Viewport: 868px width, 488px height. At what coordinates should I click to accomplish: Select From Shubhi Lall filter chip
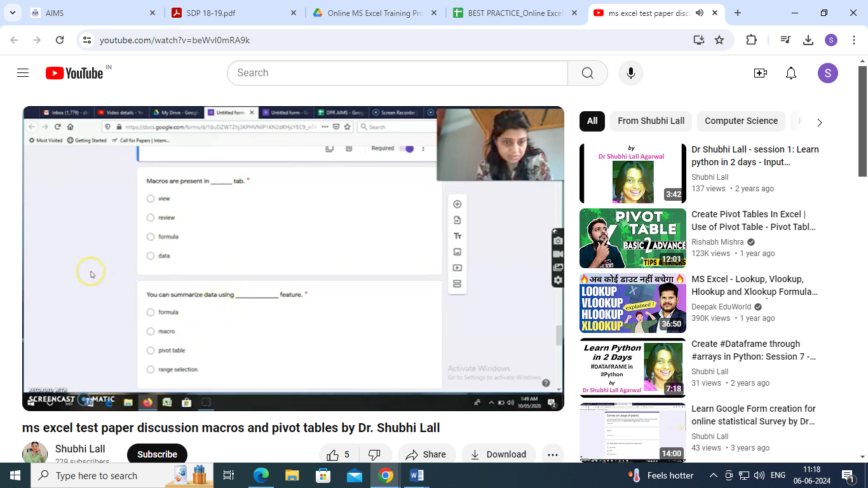pos(651,121)
